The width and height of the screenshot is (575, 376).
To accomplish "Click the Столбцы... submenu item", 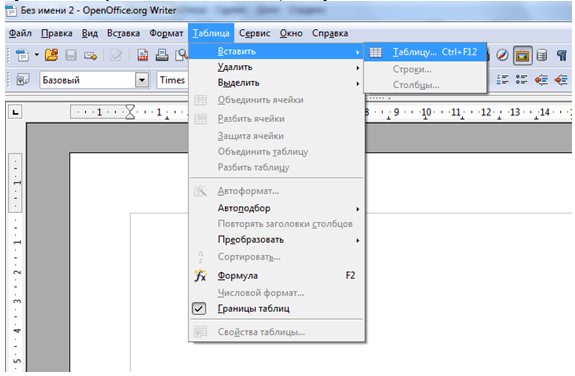I will coord(425,85).
